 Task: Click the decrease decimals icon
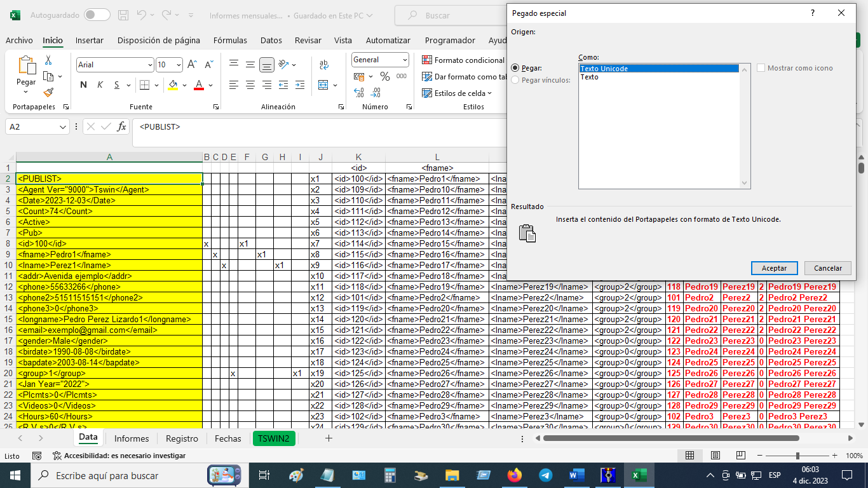[376, 93]
